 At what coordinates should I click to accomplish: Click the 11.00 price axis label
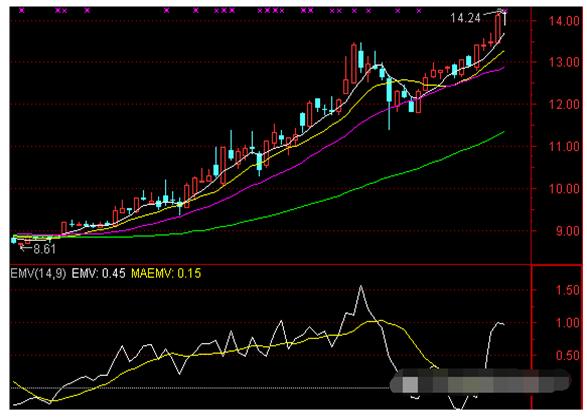(564, 146)
